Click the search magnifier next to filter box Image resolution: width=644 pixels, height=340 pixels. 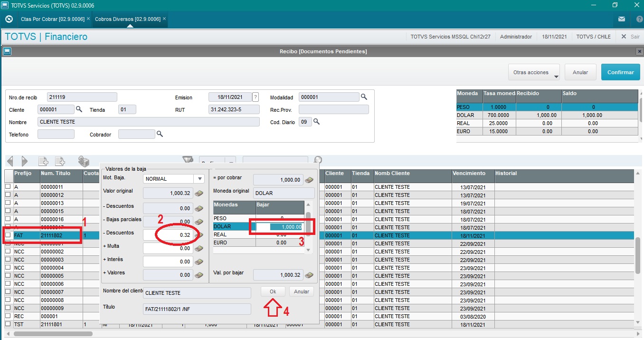tap(318, 161)
